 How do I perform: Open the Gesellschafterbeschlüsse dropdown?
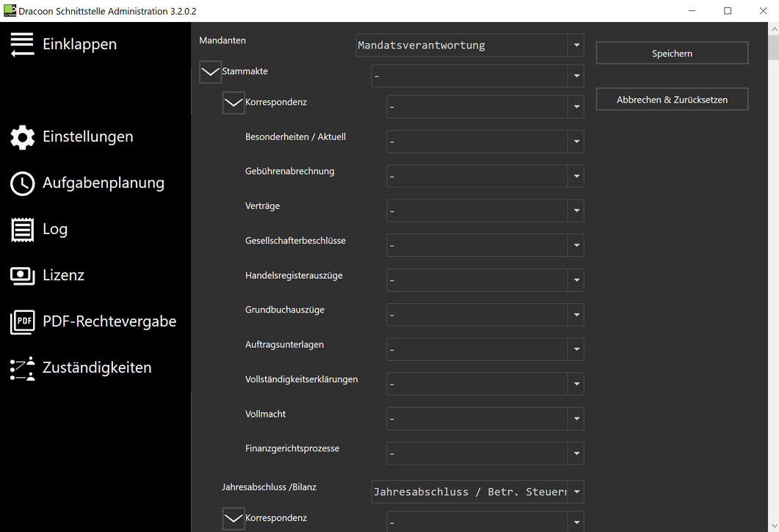[x=485, y=245]
